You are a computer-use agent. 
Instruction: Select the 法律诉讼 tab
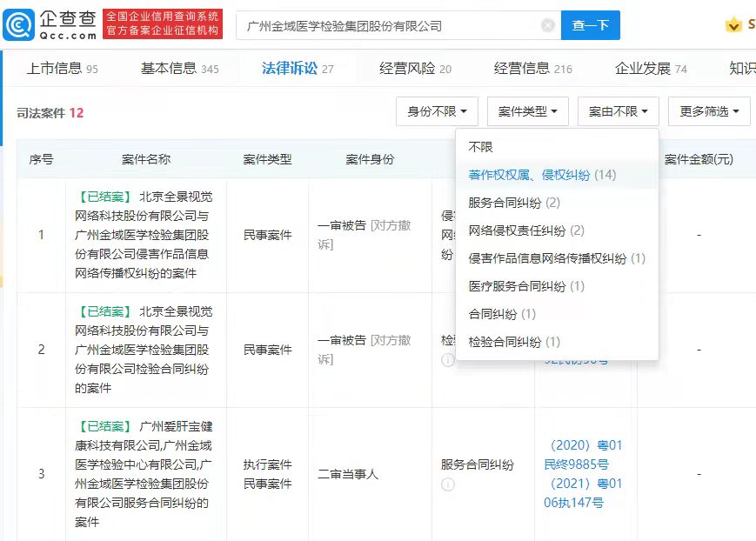(298, 69)
